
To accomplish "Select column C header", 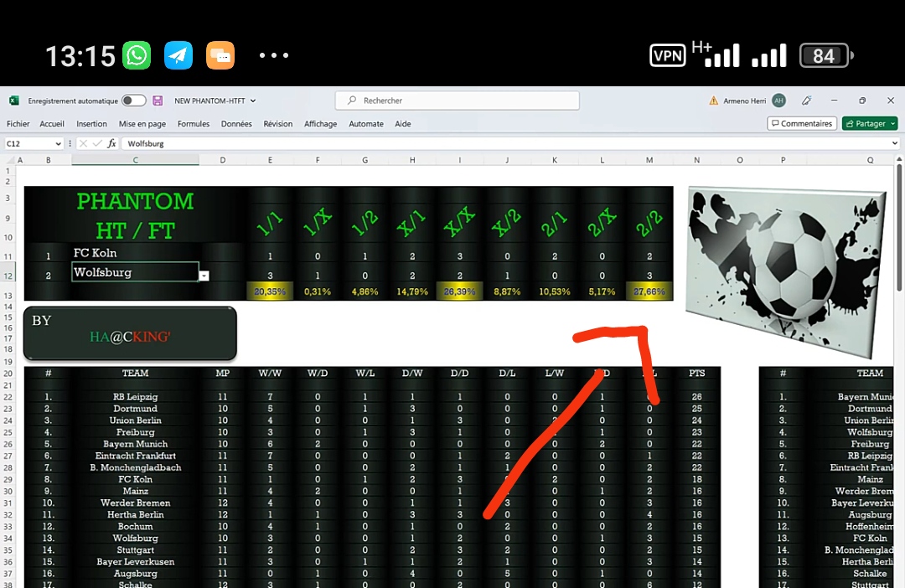I will pos(135,160).
